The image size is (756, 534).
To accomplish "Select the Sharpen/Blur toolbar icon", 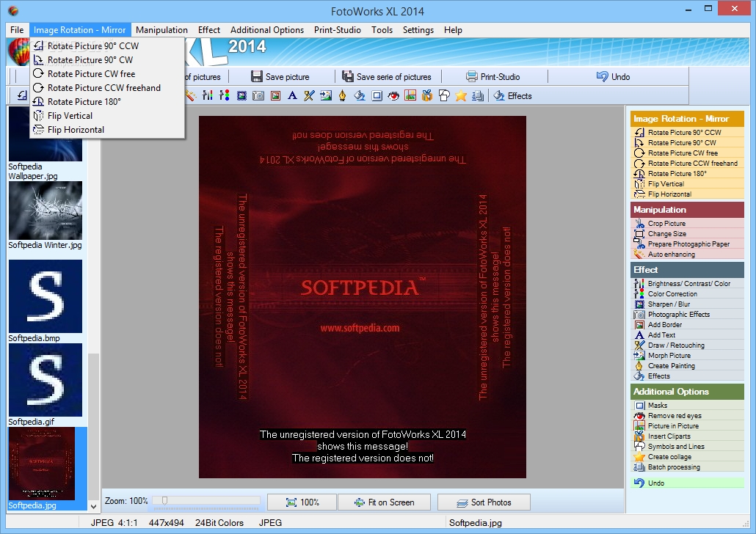I will 241,95.
